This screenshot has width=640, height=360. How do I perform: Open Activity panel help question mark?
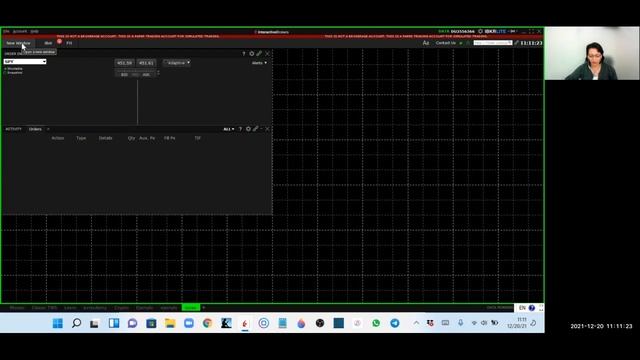click(240, 129)
